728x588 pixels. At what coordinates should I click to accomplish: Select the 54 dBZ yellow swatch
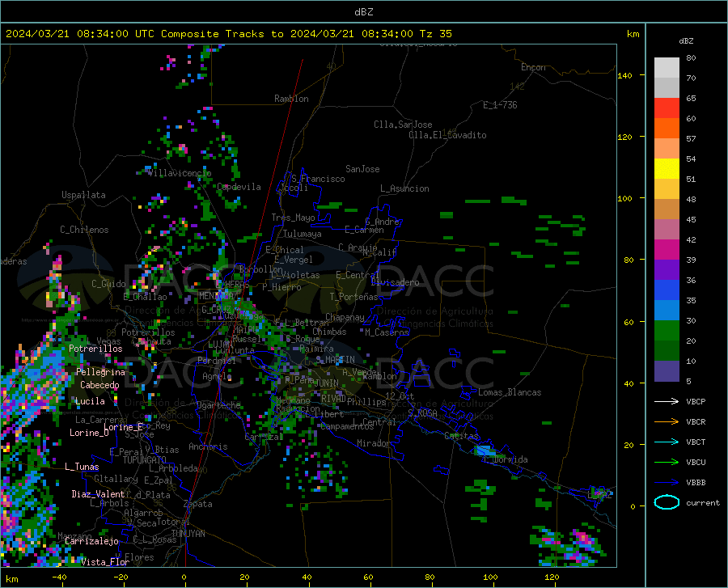(667, 169)
